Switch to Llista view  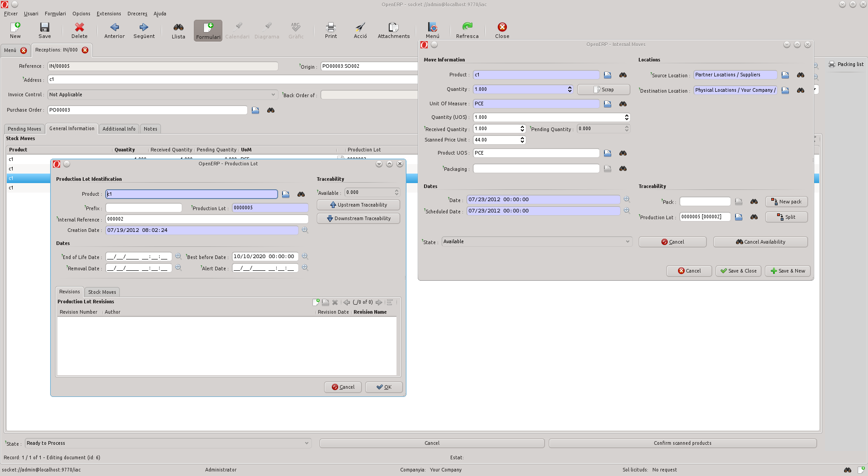coord(178,30)
